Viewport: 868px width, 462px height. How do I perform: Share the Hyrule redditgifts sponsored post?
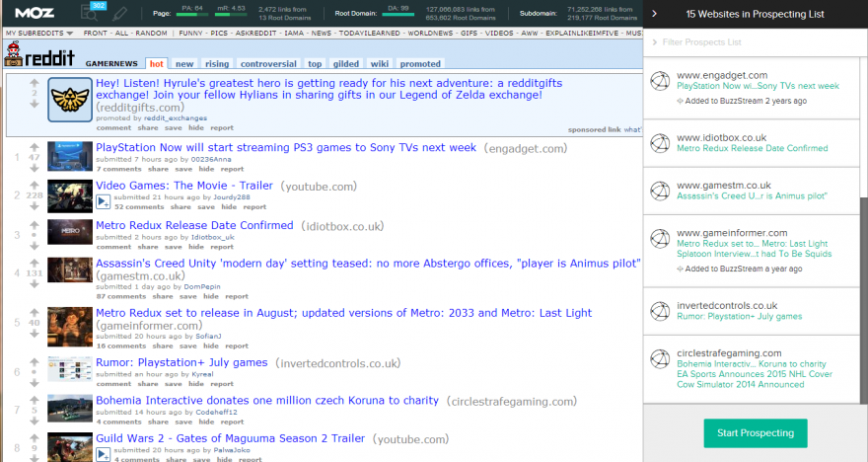(148, 127)
